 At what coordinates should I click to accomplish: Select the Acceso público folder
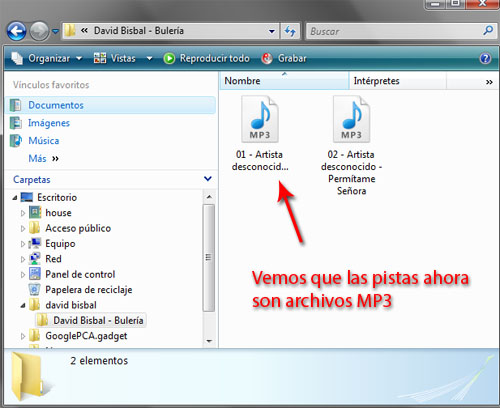(x=78, y=228)
